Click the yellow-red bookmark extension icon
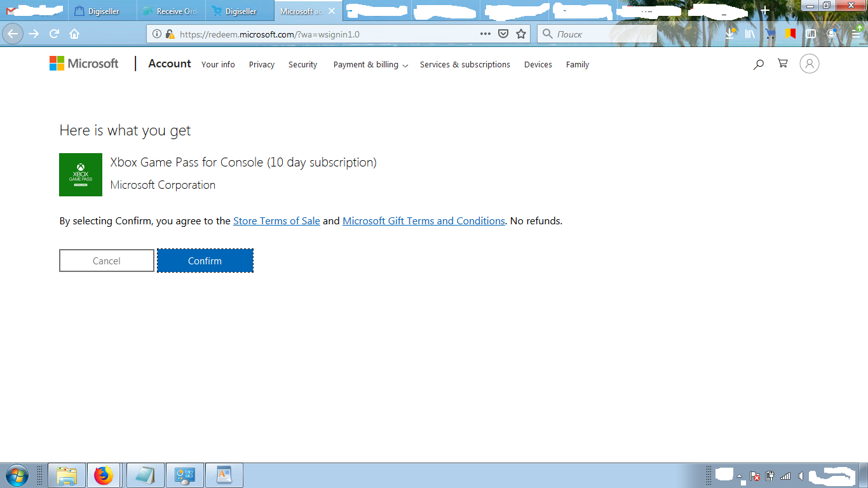 (790, 34)
